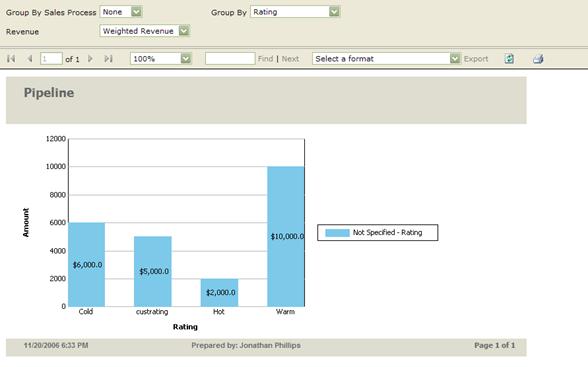
Task: Click the '11/20/2006 6:33 PM' timestamp
Action: click(56, 345)
